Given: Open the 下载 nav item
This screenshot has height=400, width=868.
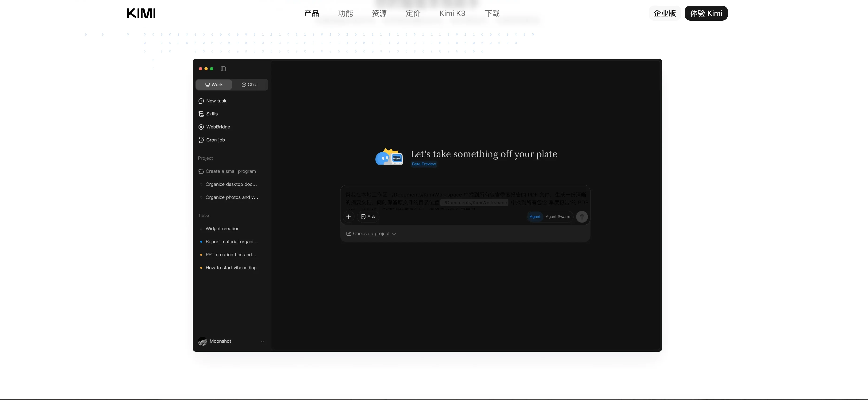Looking at the screenshot, I should [x=492, y=13].
